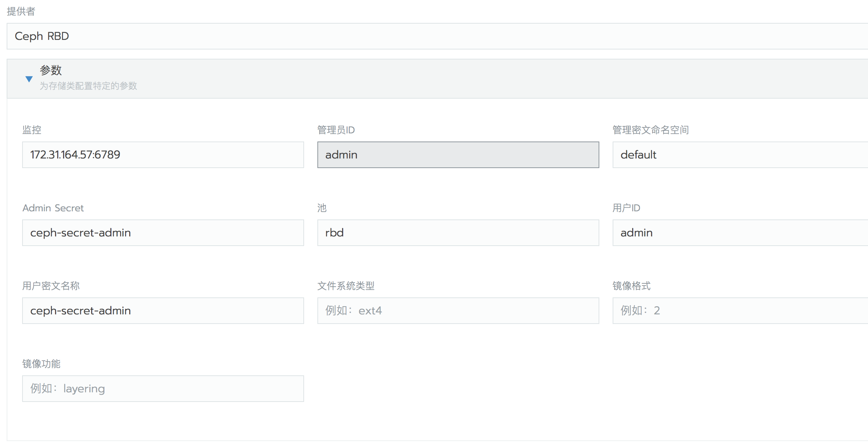Click the 监控 field label
868x447 pixels.
click(x=32, y=130)
